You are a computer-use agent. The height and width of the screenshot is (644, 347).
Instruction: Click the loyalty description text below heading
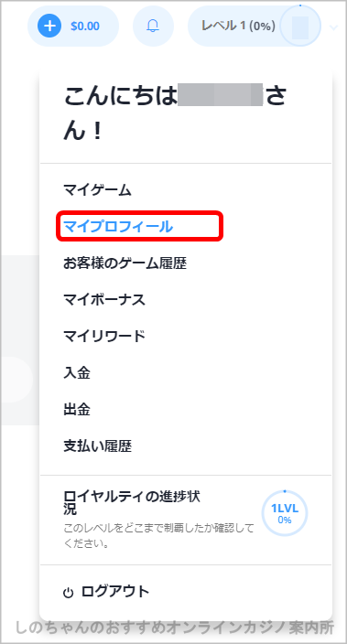[x=158, y=536]
